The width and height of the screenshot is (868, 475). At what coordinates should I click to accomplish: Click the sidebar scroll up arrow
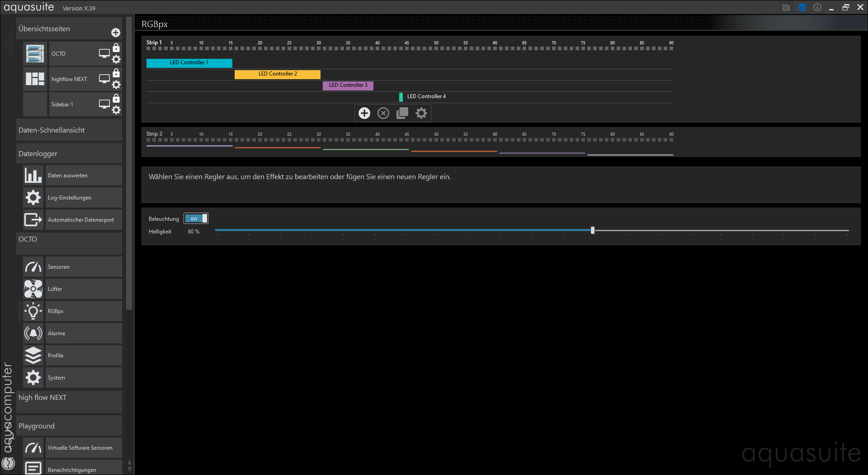130,462
